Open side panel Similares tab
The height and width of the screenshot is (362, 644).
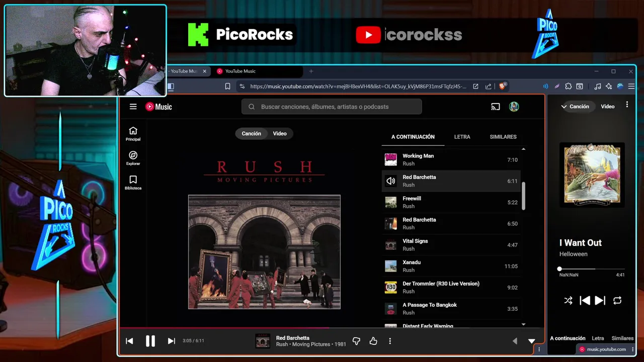tap(622, 338)
